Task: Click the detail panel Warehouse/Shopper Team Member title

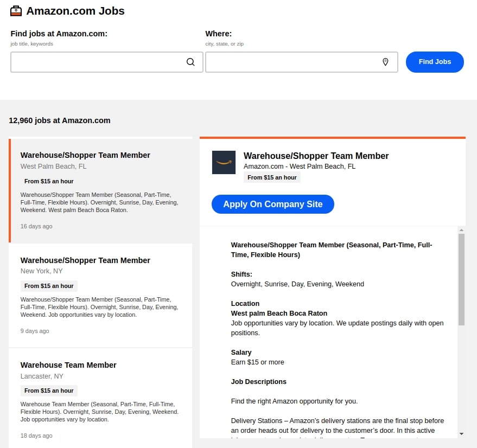Action: click(316, 156)
